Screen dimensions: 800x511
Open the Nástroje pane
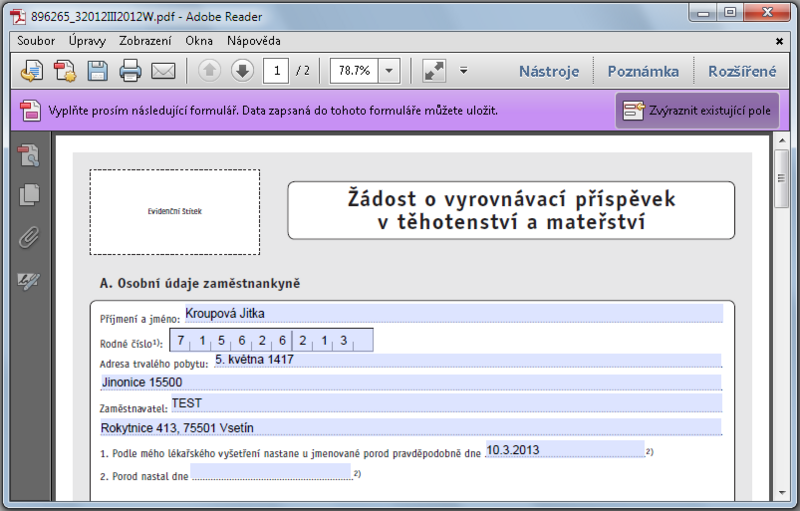pyautogui.click(x=549, y=71)
